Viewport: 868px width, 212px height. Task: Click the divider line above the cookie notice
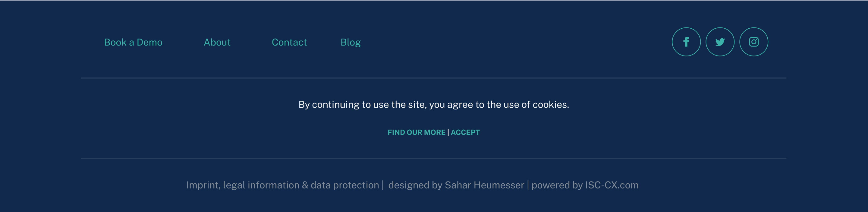pyautogui.click(x=434, y=78)
